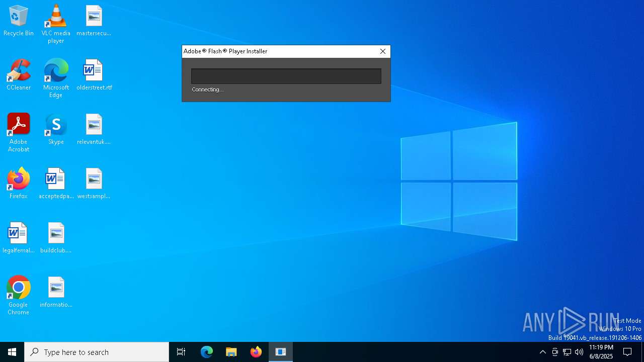Select the Adobe Acrobat desktop shortcut
Viewport: 644px width, 362px height.
tap(19, 133)
